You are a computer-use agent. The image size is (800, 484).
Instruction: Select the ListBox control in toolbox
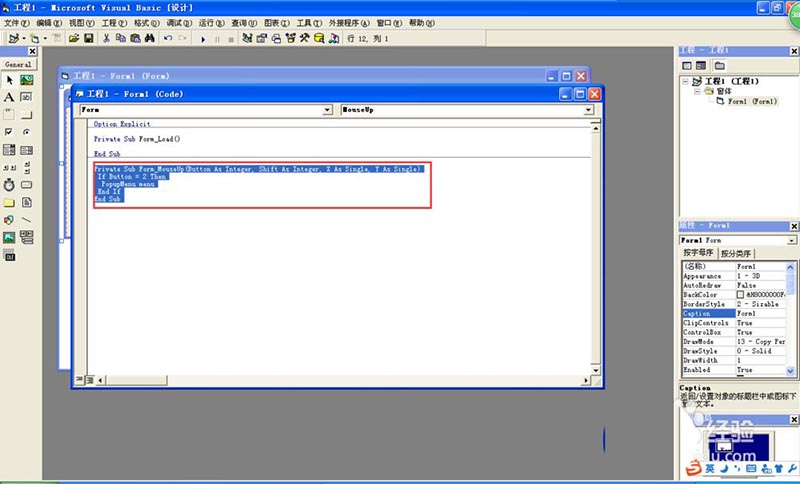click(x=27, y=149)
